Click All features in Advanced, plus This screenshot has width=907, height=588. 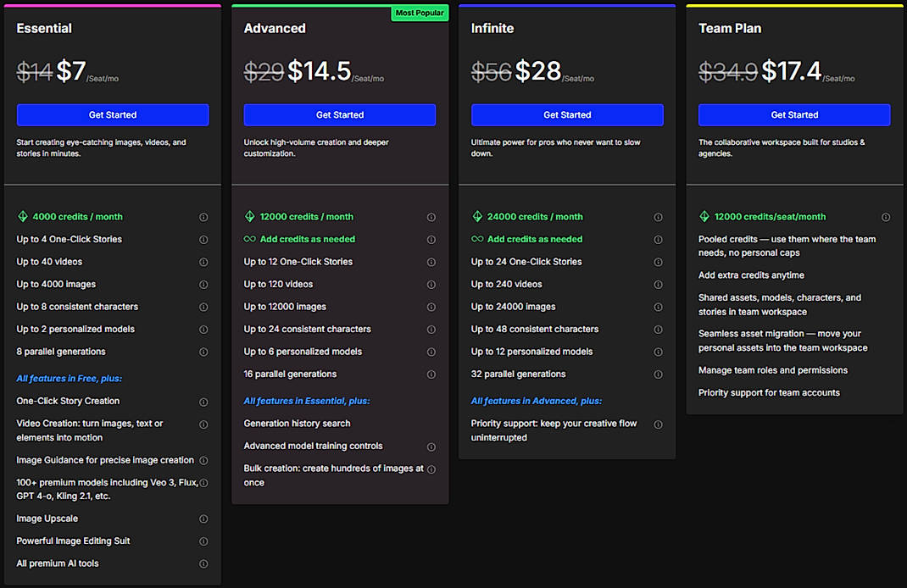pyautogui.click(x=537, y=402)
